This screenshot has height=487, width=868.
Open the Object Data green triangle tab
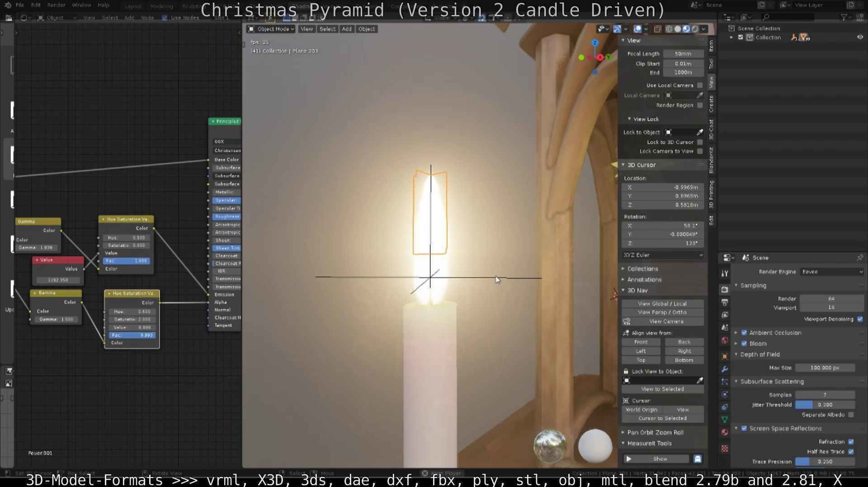pyautogui.click(x=725, y=419)
